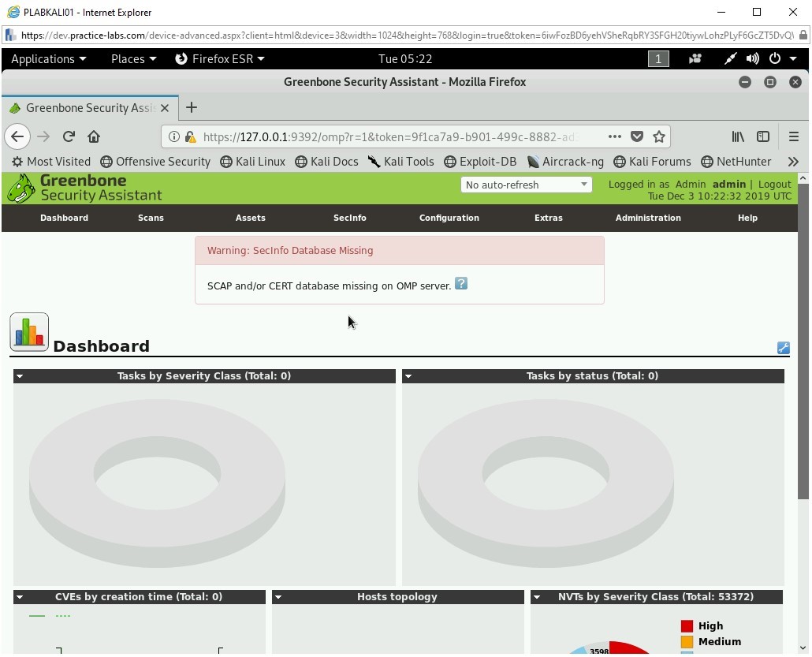
Task: Click the Logout link
Action: 774,185
